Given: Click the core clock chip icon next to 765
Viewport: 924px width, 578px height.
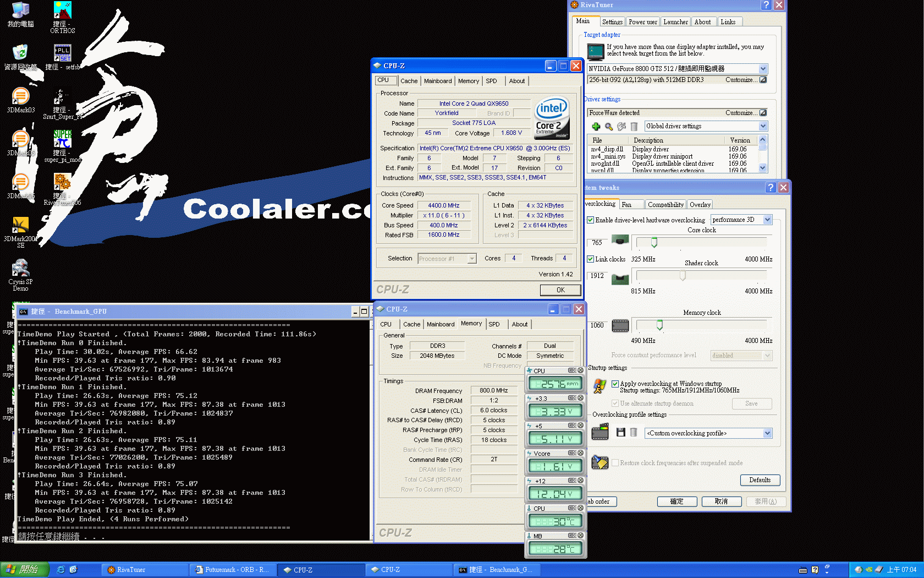Looking at the screenshot, I should pyautogui.click(x=620, y=241).
